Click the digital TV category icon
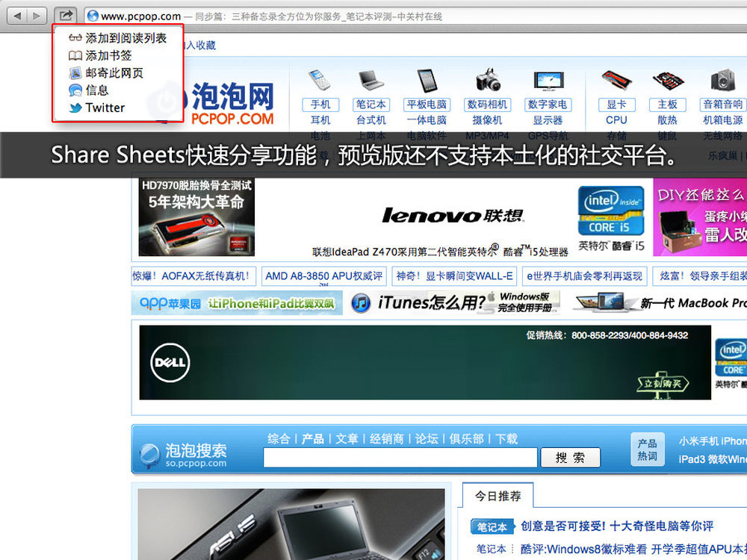The height and width of the screenshot is (560, 747). (548, 80)
